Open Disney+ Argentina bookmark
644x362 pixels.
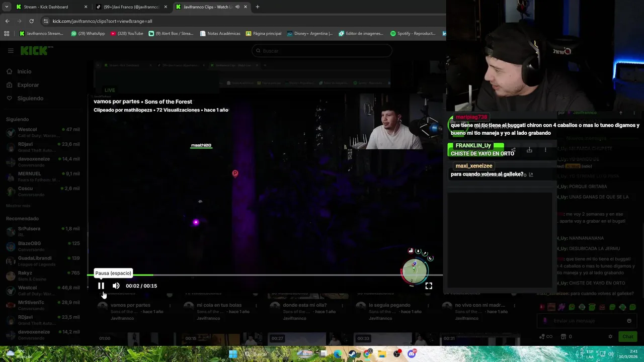[309, 34]
